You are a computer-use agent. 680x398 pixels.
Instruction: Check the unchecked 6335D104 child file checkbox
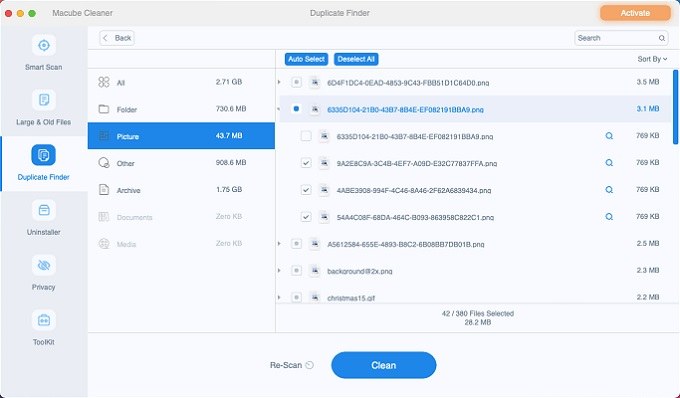coord(306,136)
